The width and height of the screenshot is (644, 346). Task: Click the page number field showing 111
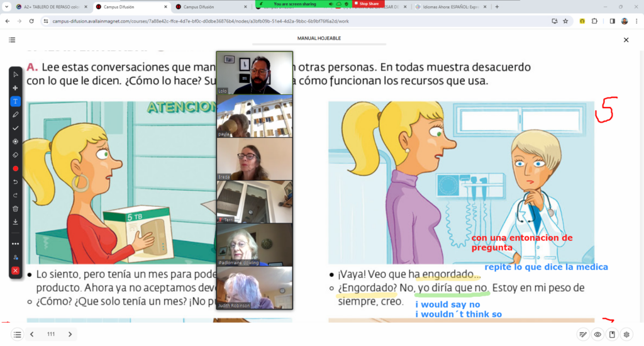[51, 334]
